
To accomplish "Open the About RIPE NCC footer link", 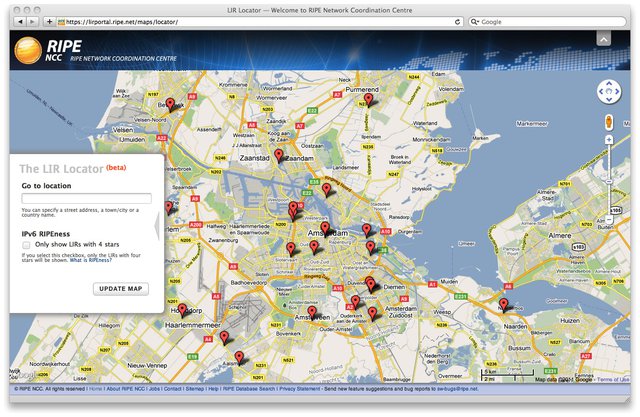I will click(x=126, y=389).
